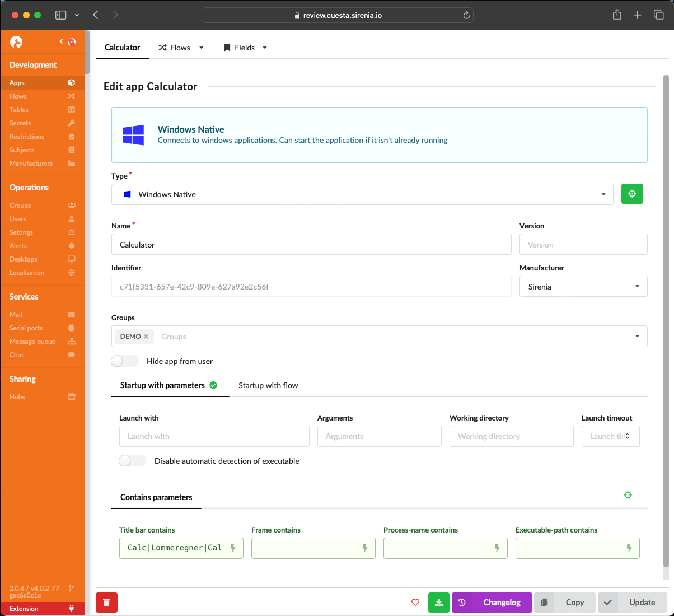The width and height of the screenshot is (674, 616).
Task: Click the green download button
Action: pyautogui.click(x=439, y=603)
